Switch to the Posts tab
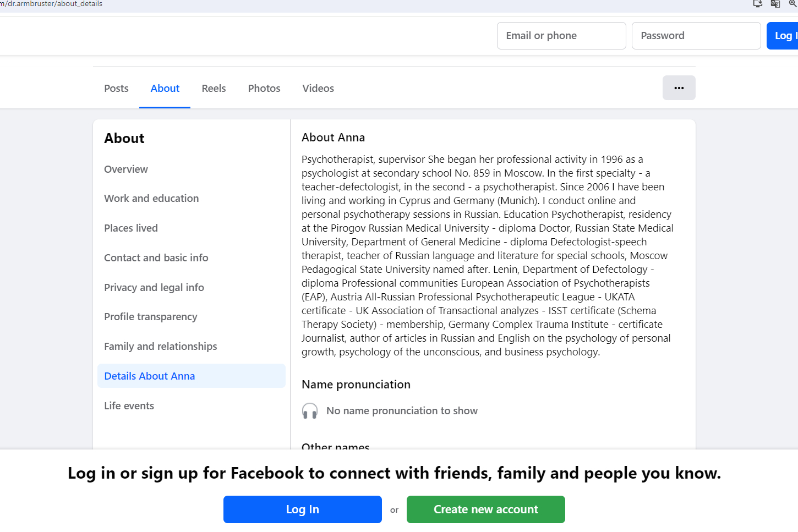This screenshot has width=798, height=532. pyautogui.click(x=116, y=89)
